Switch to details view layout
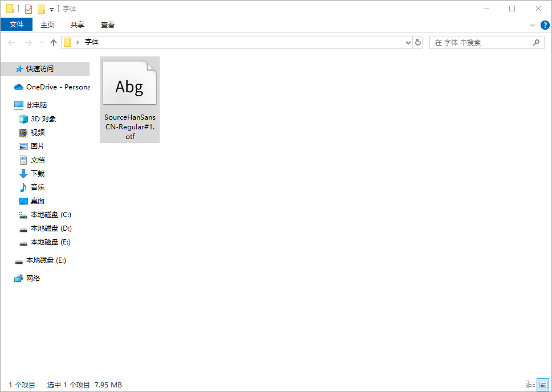Viewport: 552px width, 392px height. (530, 385)
